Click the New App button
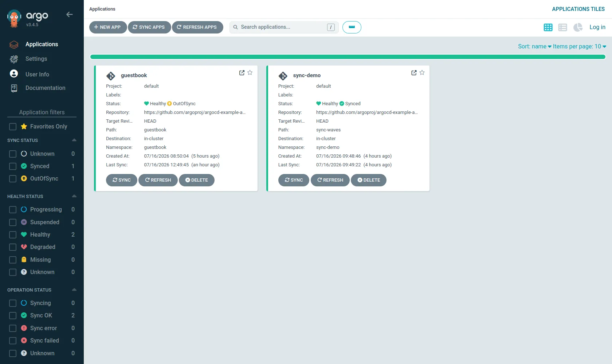This screenshot has width=612, height=364. point(108,27)
